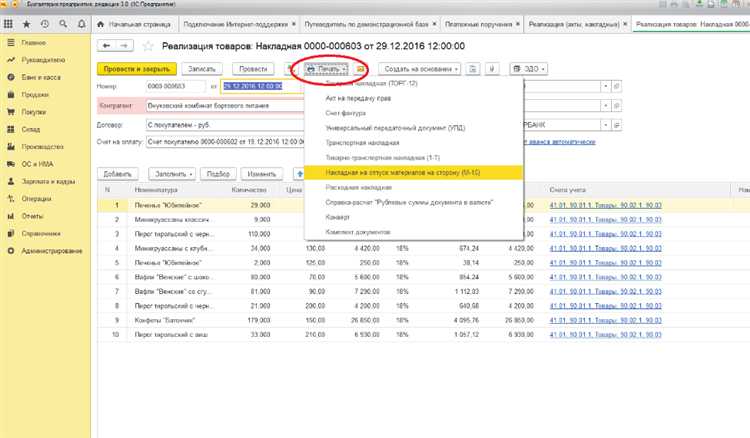750x438 pixels.
Task: Click quantity cell 110,000
Action: point(259,234)
